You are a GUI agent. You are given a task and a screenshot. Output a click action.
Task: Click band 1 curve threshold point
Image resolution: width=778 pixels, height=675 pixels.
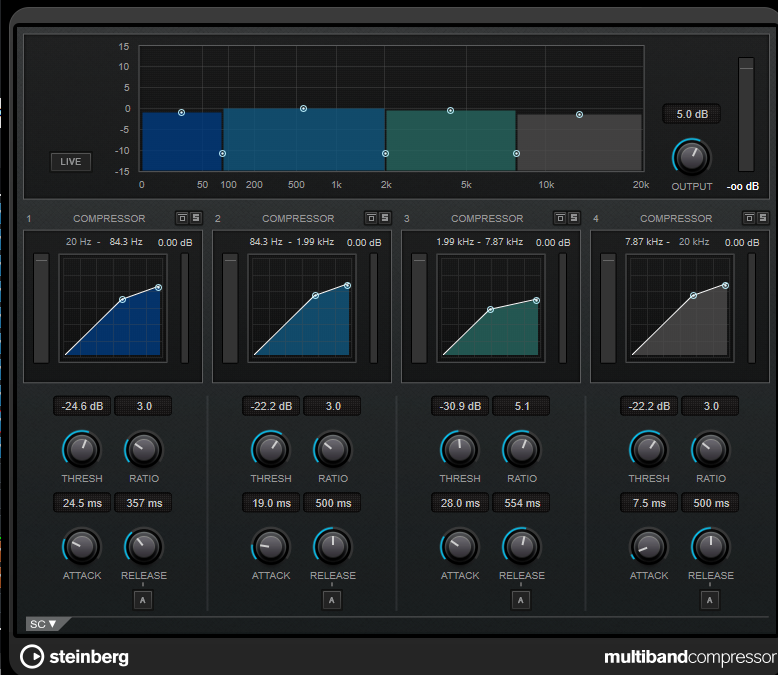point(123,299)
